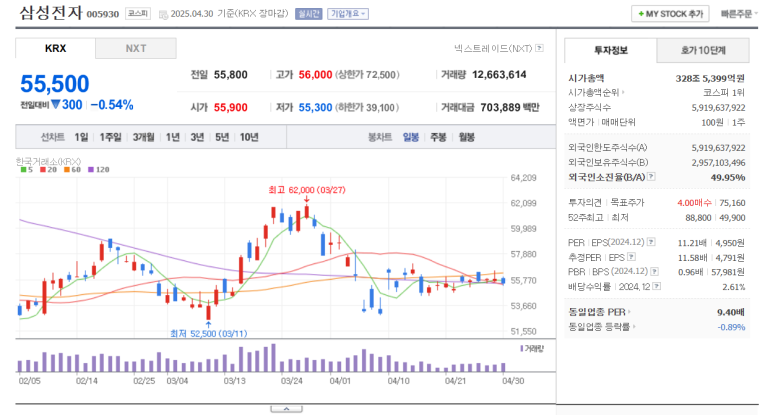773x415 pixels.
Task: Click the 전일 value 55,800
Action: pyautogui.click(x=231, y=75)
